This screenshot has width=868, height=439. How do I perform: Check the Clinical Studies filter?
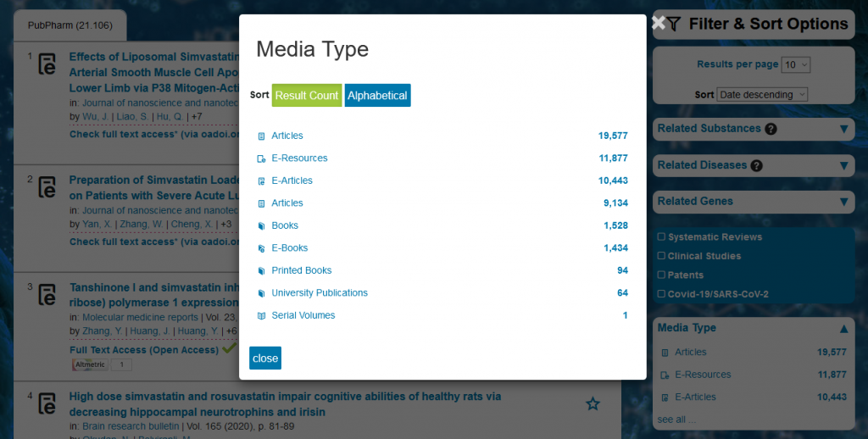click(x=661, y=256)
